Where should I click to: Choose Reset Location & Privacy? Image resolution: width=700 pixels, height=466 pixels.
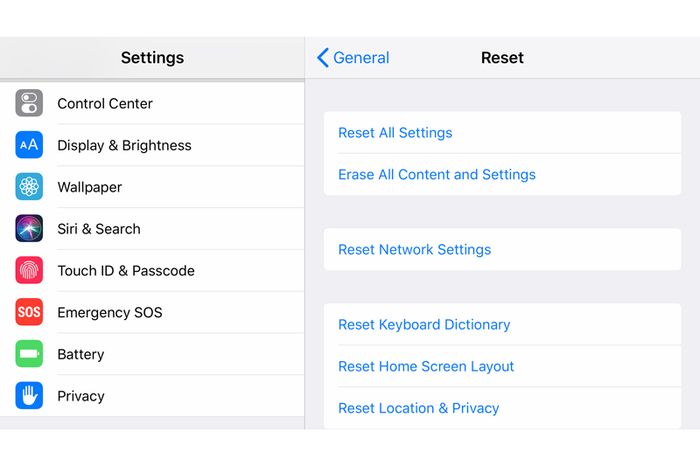(x=418, y=408)
